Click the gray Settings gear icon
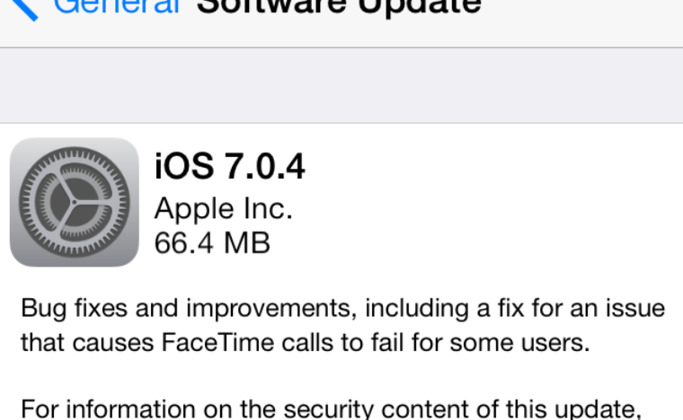Viewport: 683px width, 420px height. [74, 202]
